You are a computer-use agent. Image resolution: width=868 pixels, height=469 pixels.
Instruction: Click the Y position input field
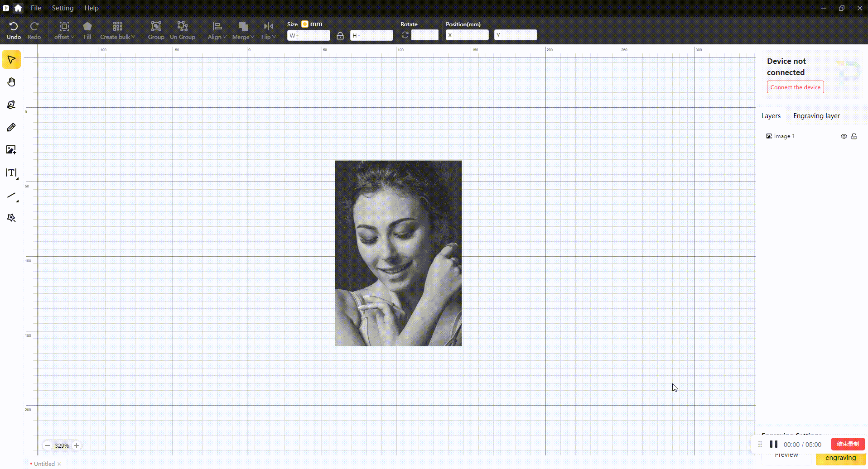click(x=516, y=35)
